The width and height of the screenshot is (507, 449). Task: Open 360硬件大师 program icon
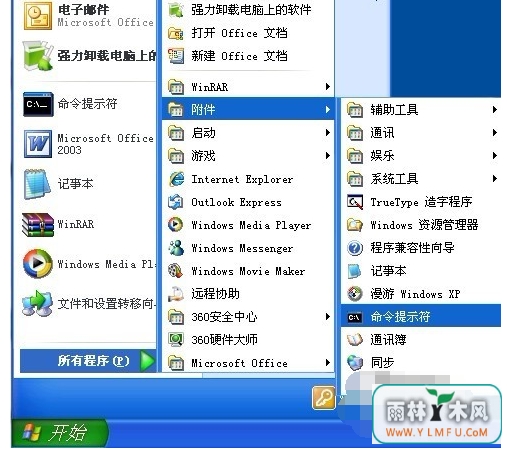click(x=175, y=340)
